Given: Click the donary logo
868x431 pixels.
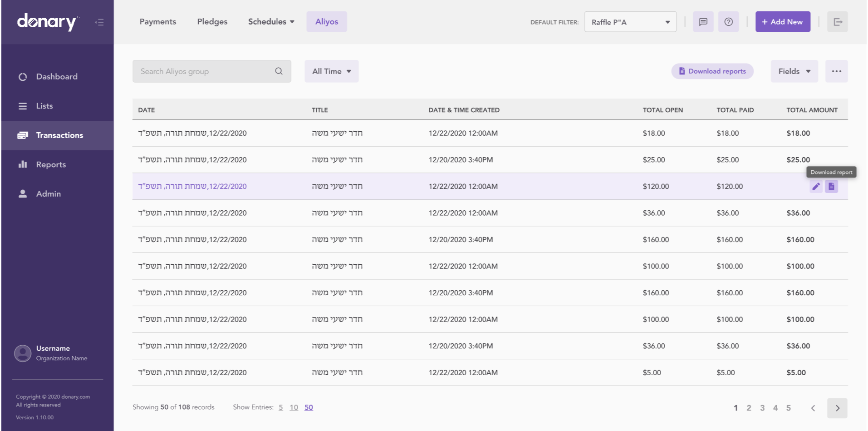Looking at the screenshot, I should click(x=48, y=22).
